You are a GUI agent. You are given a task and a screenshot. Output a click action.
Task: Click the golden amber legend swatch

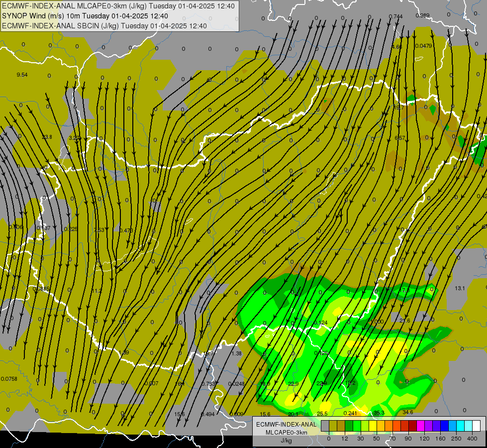(381, 426)
